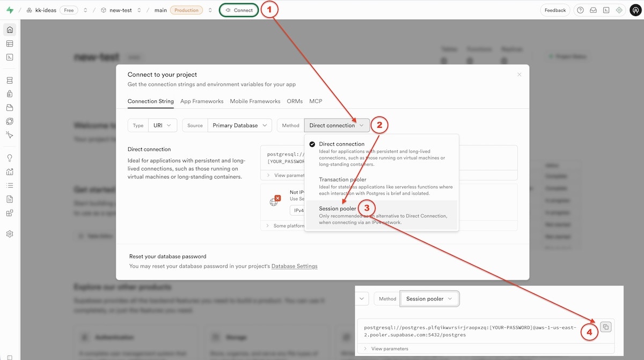
Task: Switch to the Connection String tab
Action: tap(151, 101)
